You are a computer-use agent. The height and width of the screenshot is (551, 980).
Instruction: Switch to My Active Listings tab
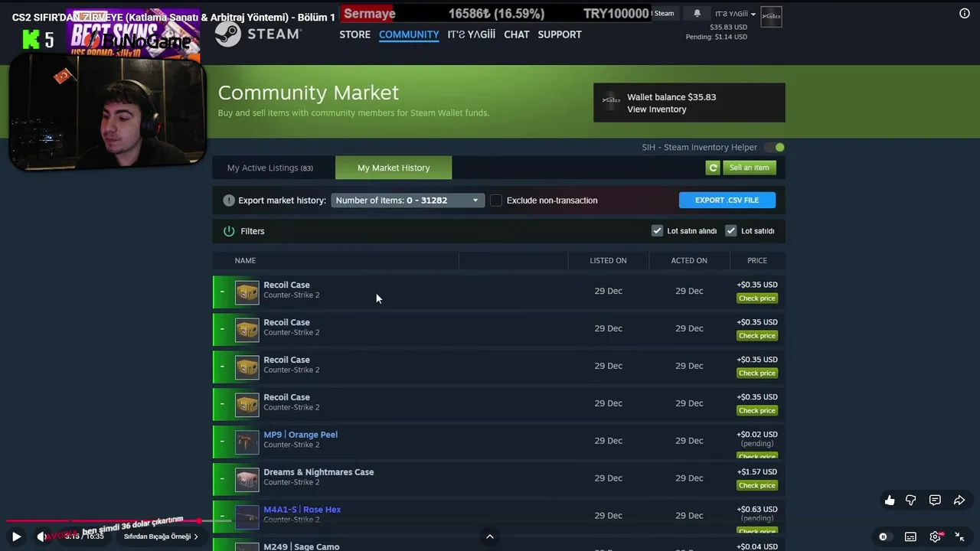[x=270, y=168]
